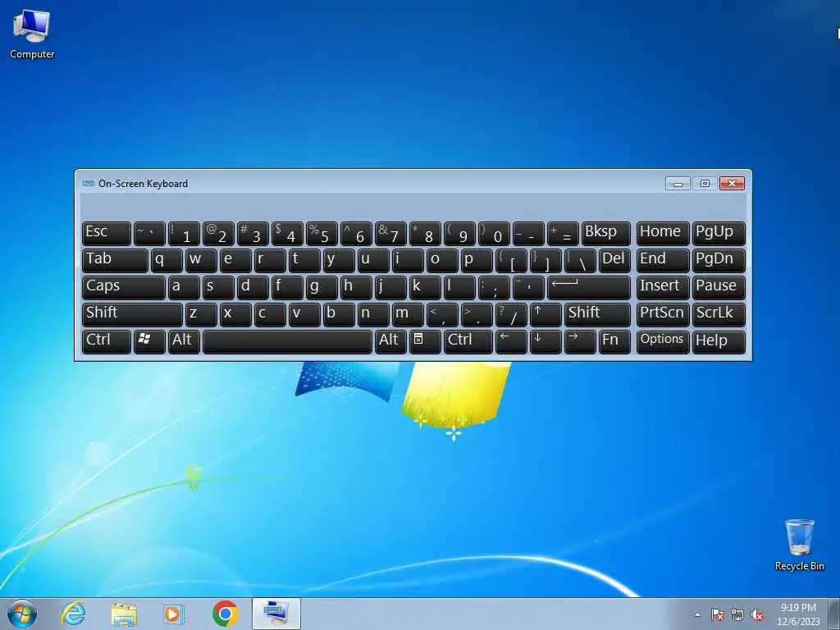Screen dimensions: 840x630
Task: Click the period greater-than key
Action: 477,314
